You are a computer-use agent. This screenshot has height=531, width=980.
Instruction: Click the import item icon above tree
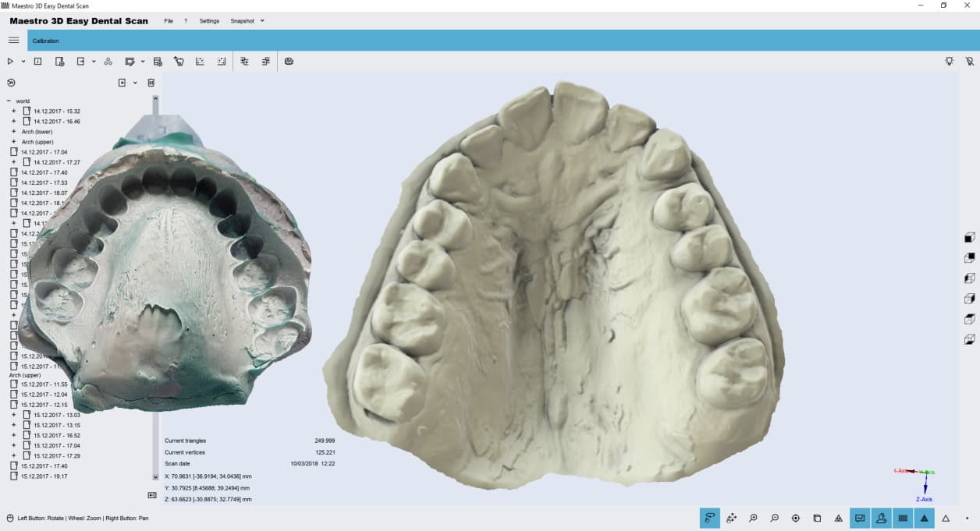pyautogui.click(x=122, y=83)
